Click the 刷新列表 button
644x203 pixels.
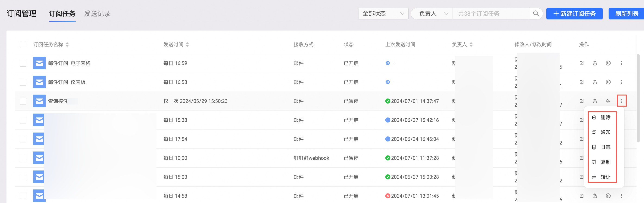[x=626, y=13]
